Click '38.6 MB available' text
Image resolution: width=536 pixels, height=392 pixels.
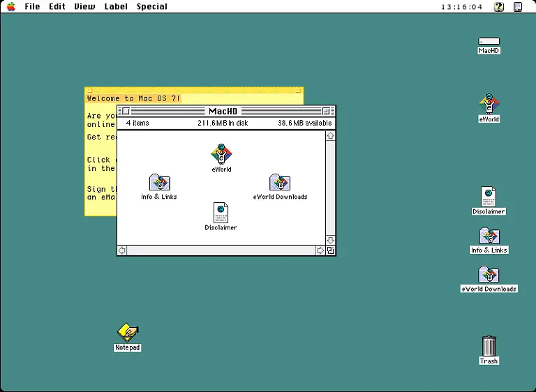point(304,123)
